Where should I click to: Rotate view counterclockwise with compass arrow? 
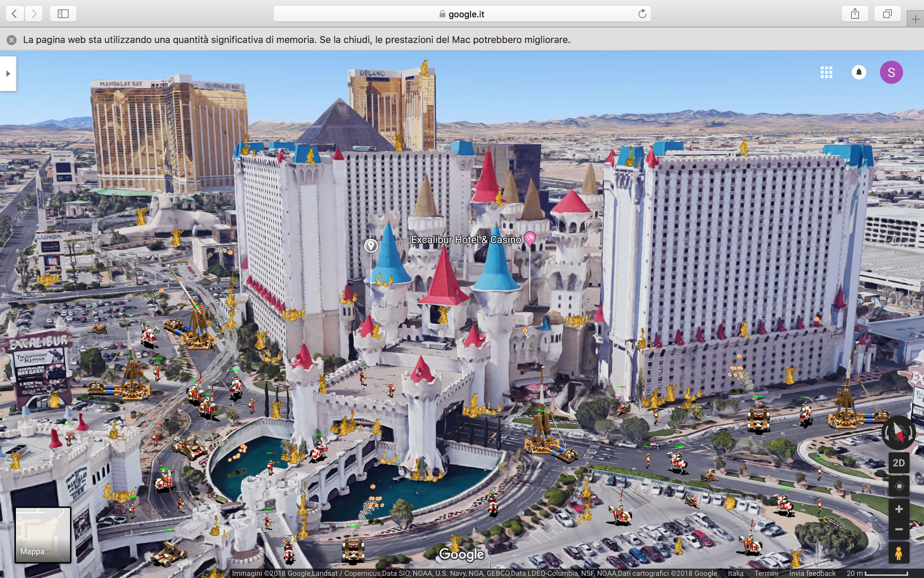tap(886, 433)
